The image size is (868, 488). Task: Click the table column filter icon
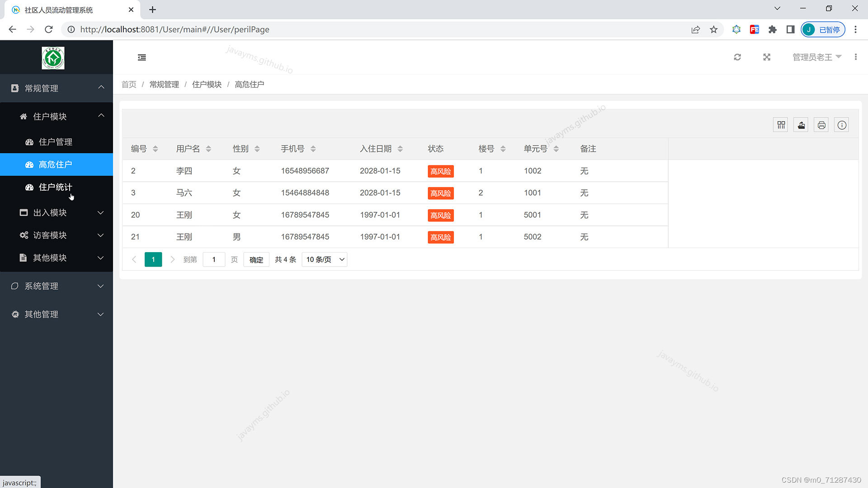coord(781,125)
